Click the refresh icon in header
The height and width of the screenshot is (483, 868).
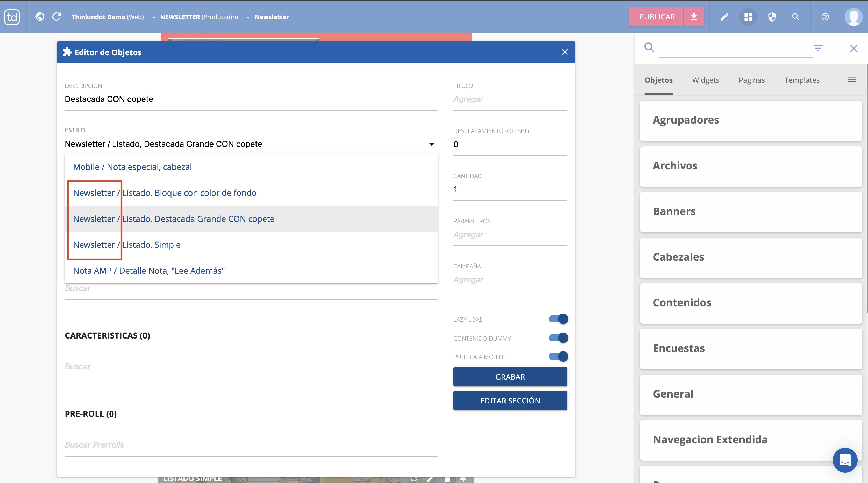click(56, 17)
